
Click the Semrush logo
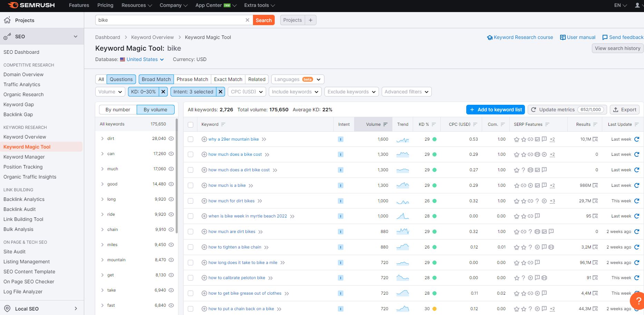coord(31,5)
